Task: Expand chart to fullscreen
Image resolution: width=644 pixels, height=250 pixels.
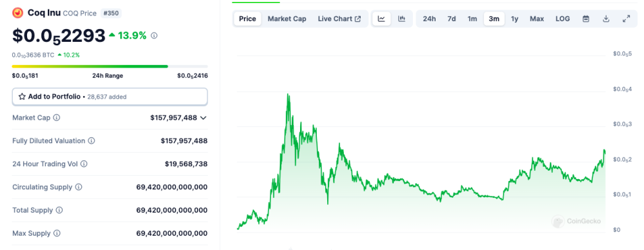Action: tap(627, 19)
